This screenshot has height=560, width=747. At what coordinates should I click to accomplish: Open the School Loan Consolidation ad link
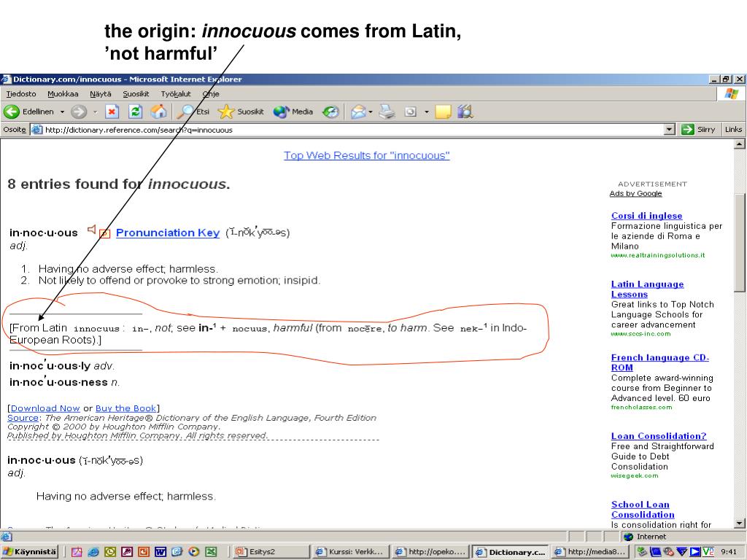[x=643, y=510]
